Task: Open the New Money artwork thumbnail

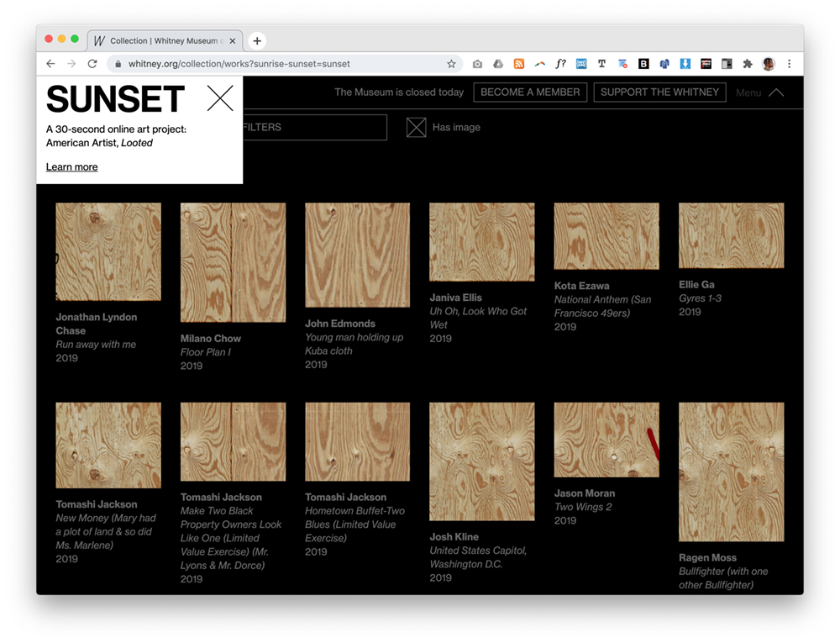Action: coord(108,445)
